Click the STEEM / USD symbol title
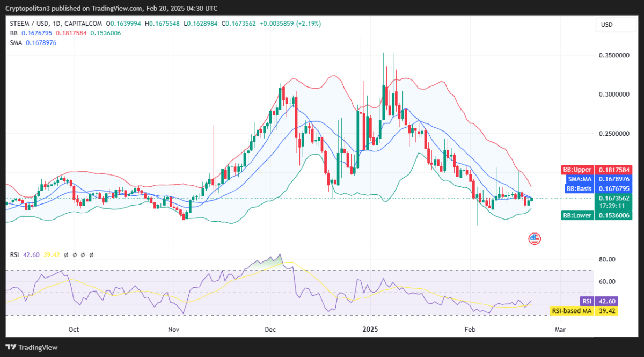Viewport: 644px width, 357px height. click(30, 24)
